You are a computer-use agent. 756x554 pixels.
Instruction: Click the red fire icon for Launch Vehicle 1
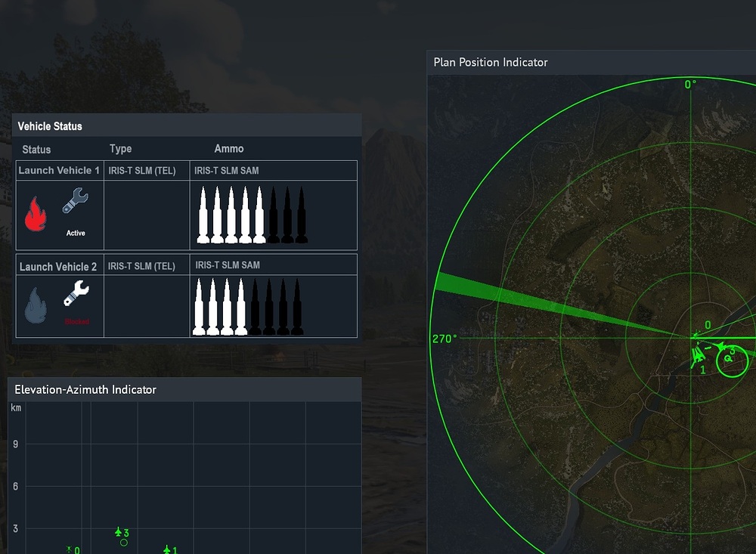coord(36,214)
